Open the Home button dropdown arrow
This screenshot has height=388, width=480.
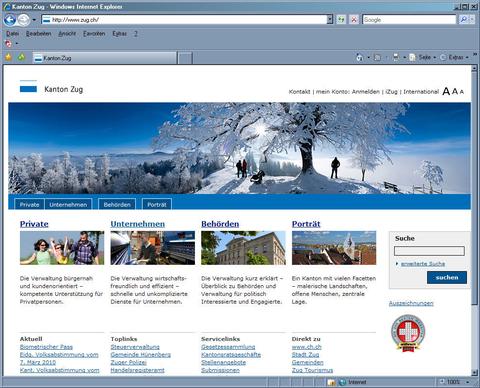pos(368,57)
